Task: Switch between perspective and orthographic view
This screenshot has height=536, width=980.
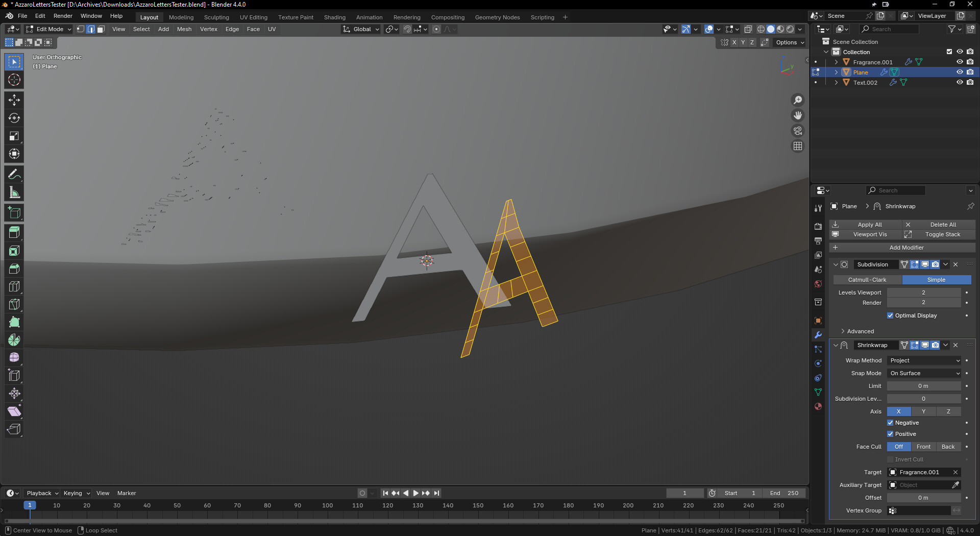Action: (x=798, y=146)
